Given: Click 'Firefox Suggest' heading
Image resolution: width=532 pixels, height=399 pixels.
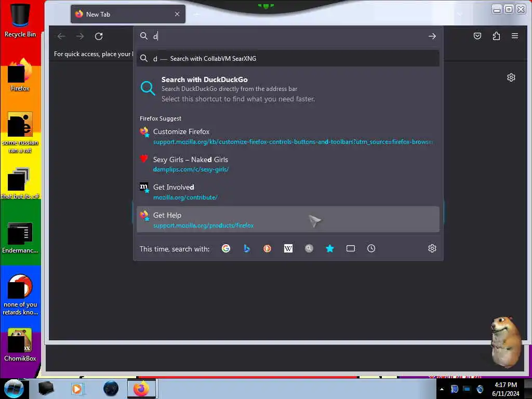Looking at the screenshot, I should [x=161, y=118].
